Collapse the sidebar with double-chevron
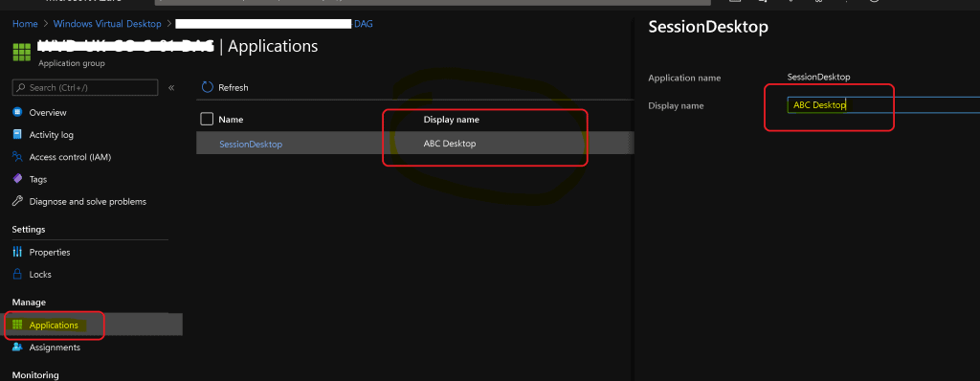 point(171,87)
